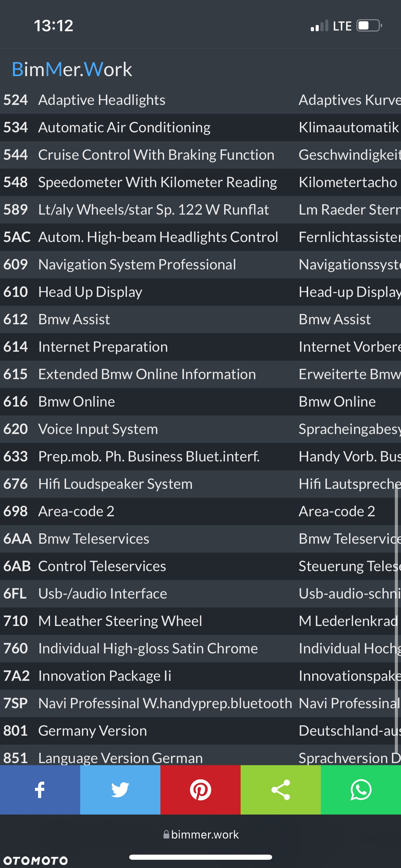Share page via Facebook icon

point(40,790)
